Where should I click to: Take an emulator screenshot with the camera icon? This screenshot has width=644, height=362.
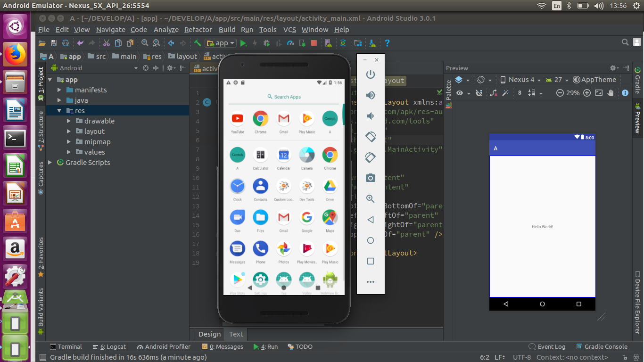(371, 178)
